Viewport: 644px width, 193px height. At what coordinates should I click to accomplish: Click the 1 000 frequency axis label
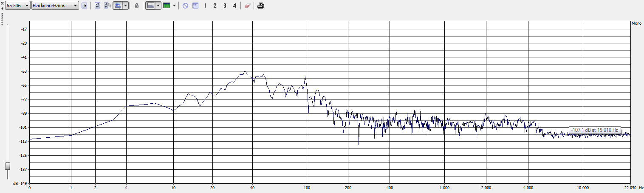click(x=444, y=187)
